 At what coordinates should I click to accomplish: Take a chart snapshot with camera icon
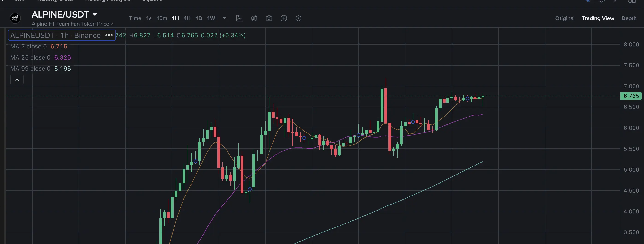click(x=269, y=18)
